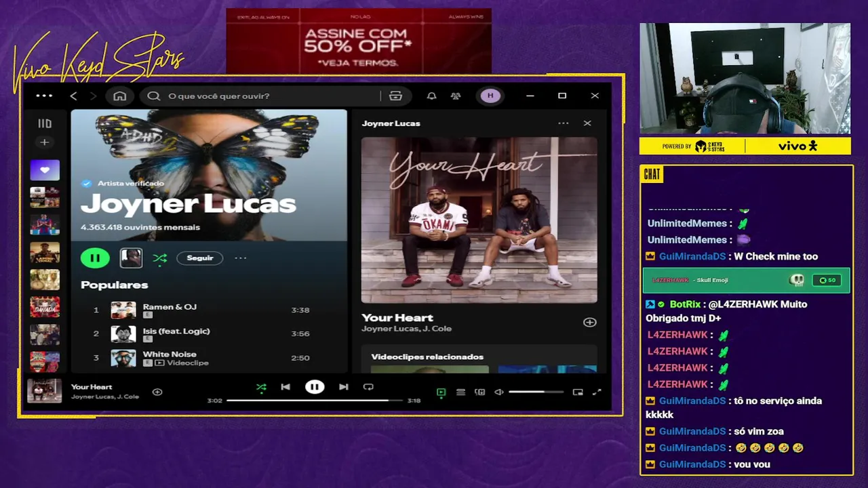868x488 pixels.
Task: Open Spotify Home via house icon
Action: 120,96
